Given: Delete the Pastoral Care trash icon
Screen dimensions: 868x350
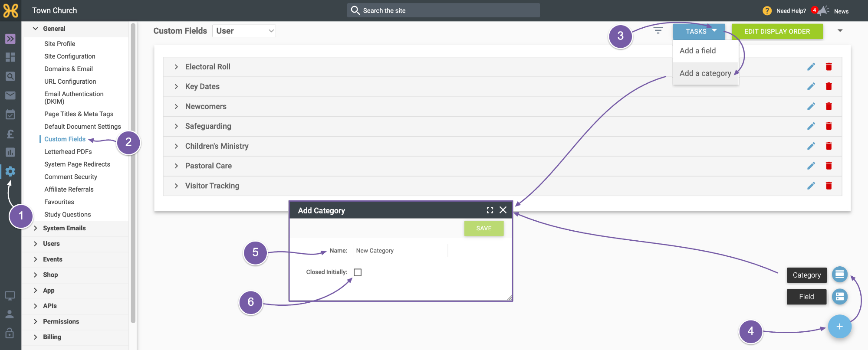Looking at the screenshot, I should [829, 166].
